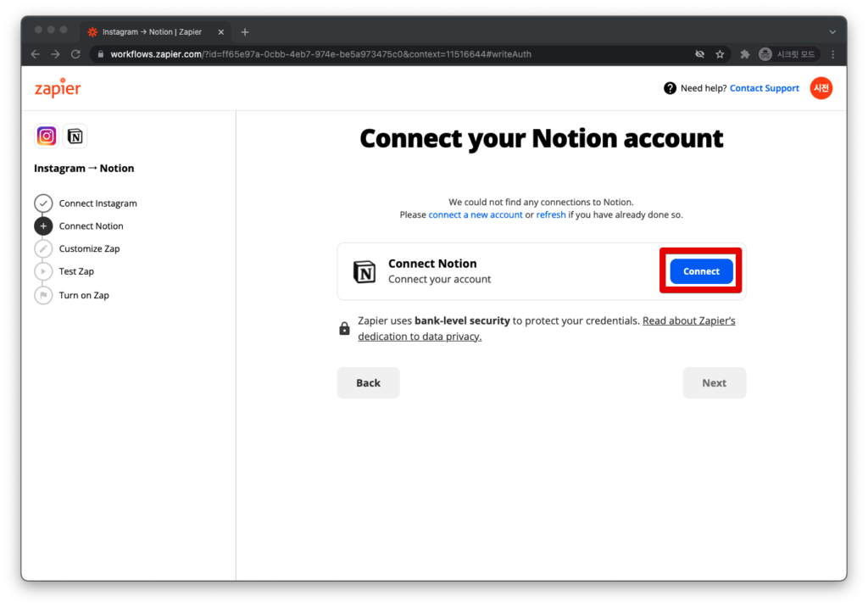
Task: Click the Notion app icon in sidebar
Action: pos(75,136)
